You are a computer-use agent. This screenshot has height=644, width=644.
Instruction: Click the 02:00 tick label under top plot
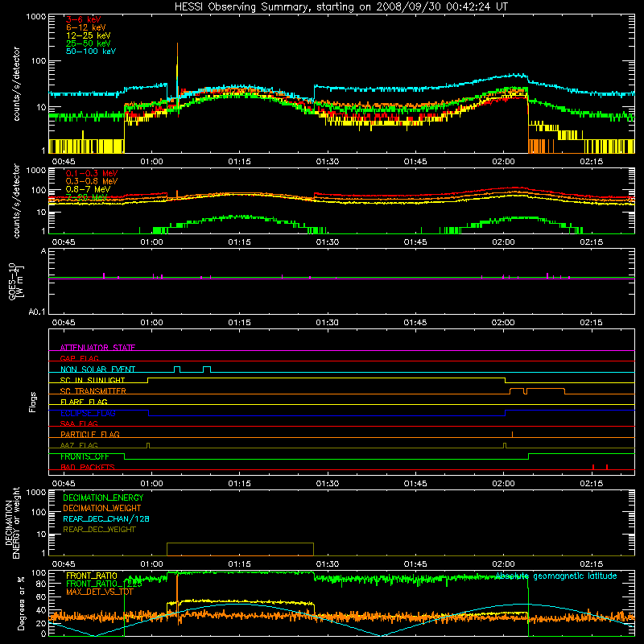503,162
